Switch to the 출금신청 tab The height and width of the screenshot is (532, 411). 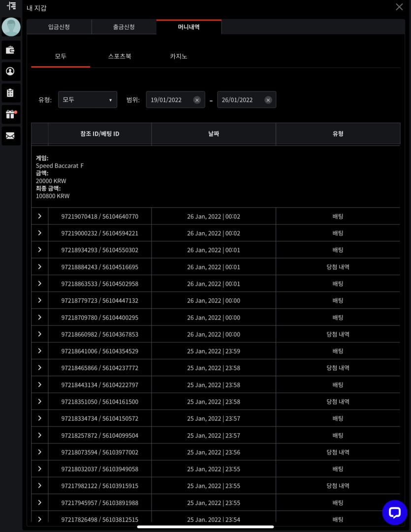coord(124,27)
